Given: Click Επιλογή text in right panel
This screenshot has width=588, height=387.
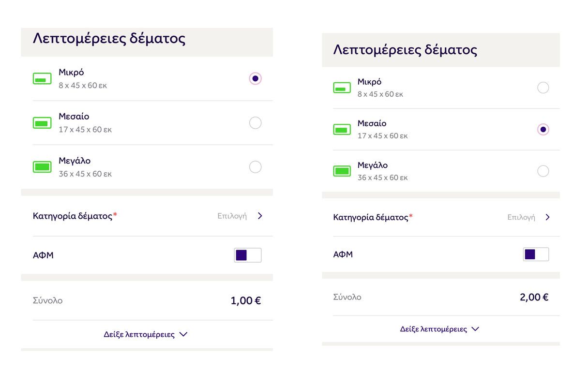Looking at the screenshot, I should 521,217.
